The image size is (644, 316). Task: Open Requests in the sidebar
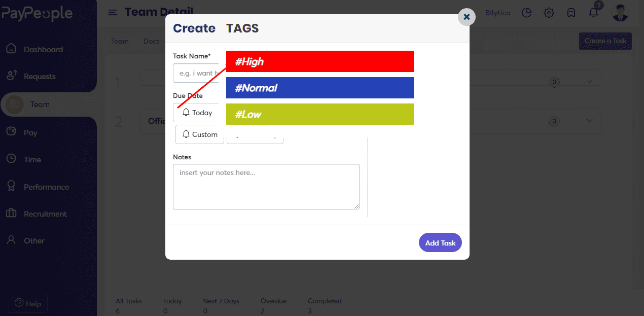(40, 77)
